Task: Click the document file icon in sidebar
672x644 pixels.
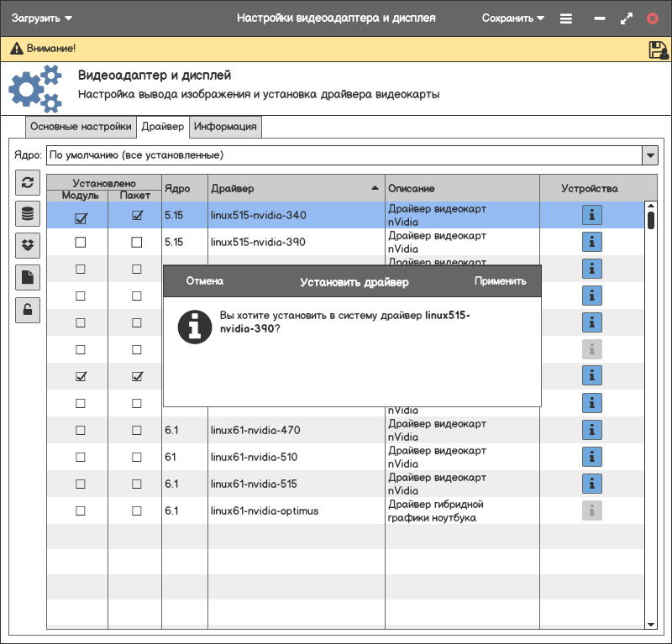Action: pos(28,278)
